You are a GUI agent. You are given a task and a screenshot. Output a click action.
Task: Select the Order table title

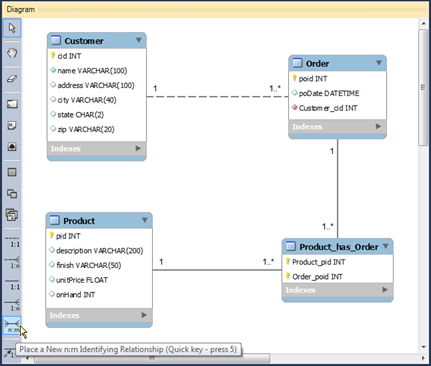tap(317, 63)
